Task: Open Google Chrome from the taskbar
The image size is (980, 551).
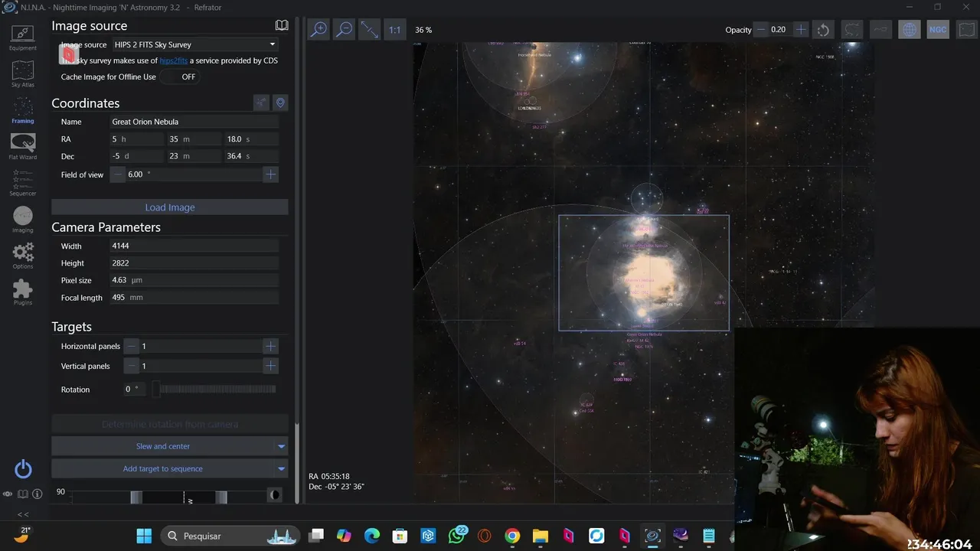Action: [x=512, y=536]
